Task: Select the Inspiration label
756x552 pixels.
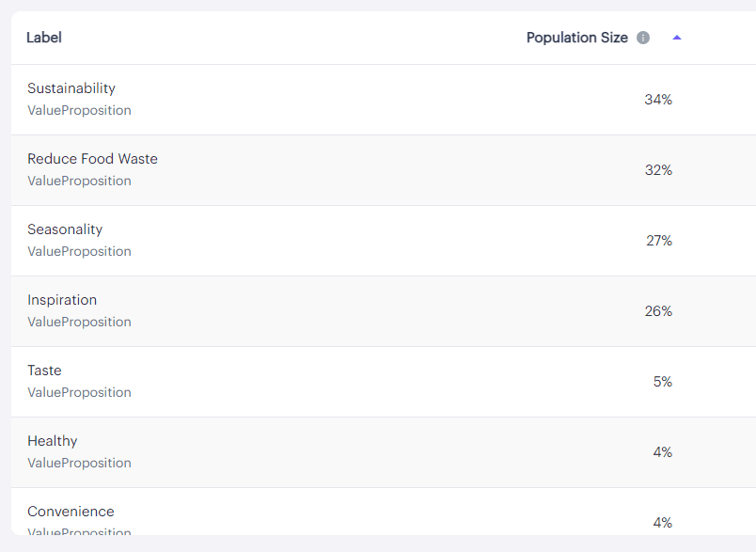Action: (x=62, y=300)
